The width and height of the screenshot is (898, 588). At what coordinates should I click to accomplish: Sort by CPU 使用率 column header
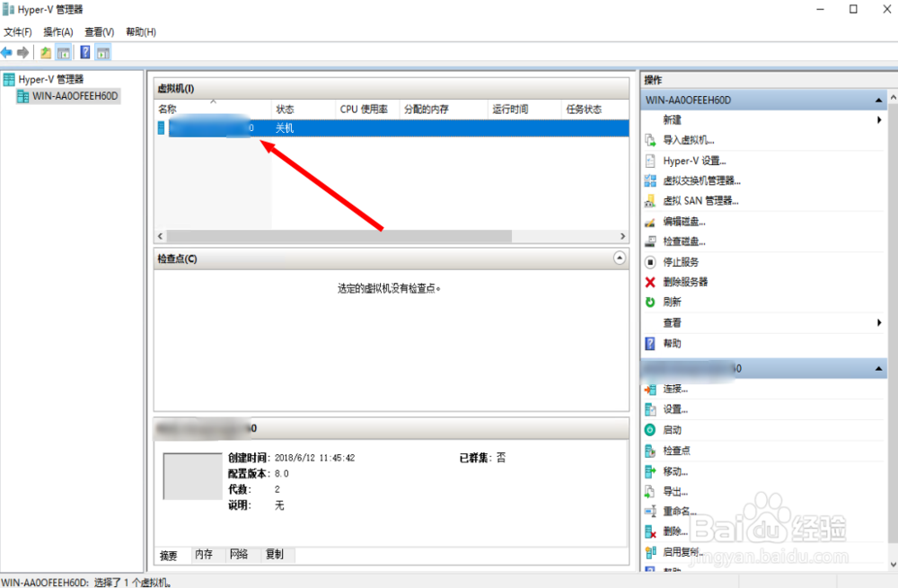point(367,109)
